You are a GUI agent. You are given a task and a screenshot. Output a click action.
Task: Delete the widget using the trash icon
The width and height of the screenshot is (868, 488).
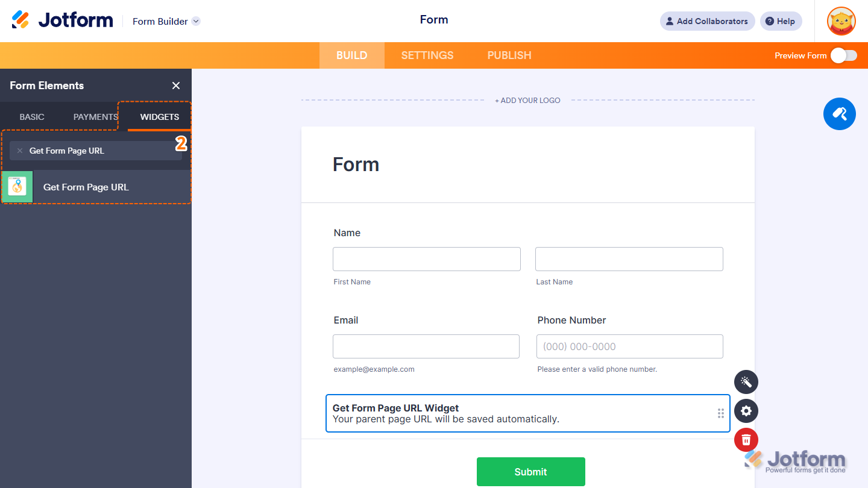tap(746, 440)
